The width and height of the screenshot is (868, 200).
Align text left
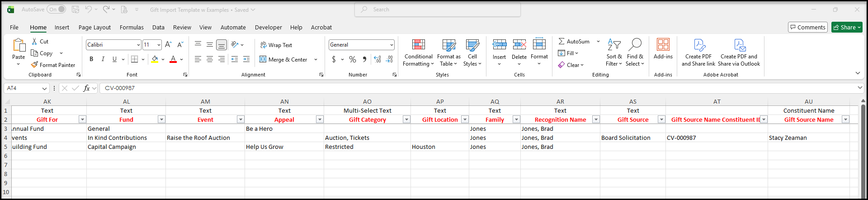[x=198, y=59]
